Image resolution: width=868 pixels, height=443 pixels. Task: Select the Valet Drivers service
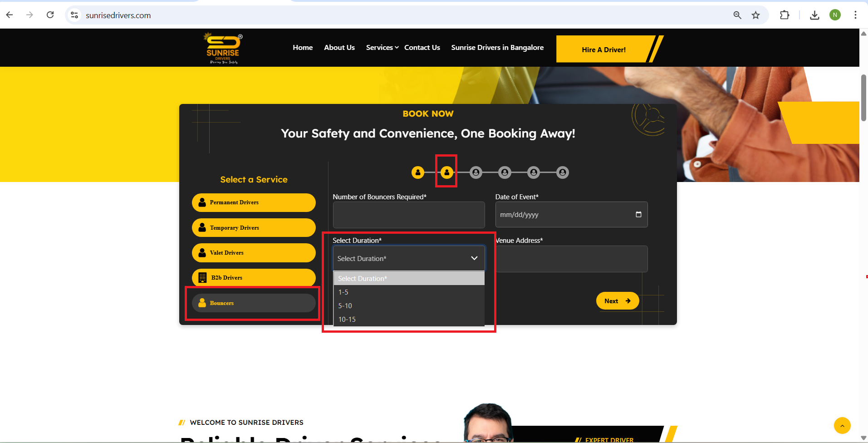[x=254, y=253]
